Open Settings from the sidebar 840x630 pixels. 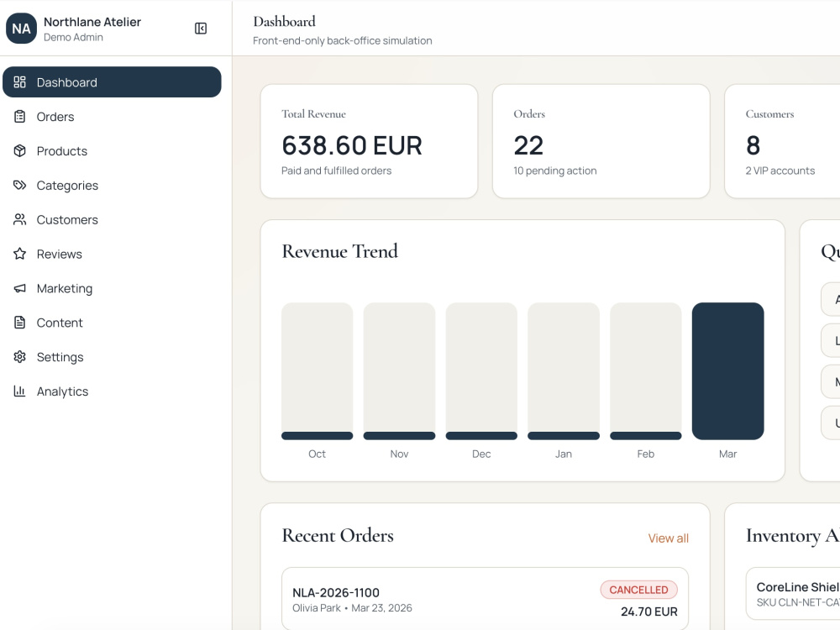[112, 357]
